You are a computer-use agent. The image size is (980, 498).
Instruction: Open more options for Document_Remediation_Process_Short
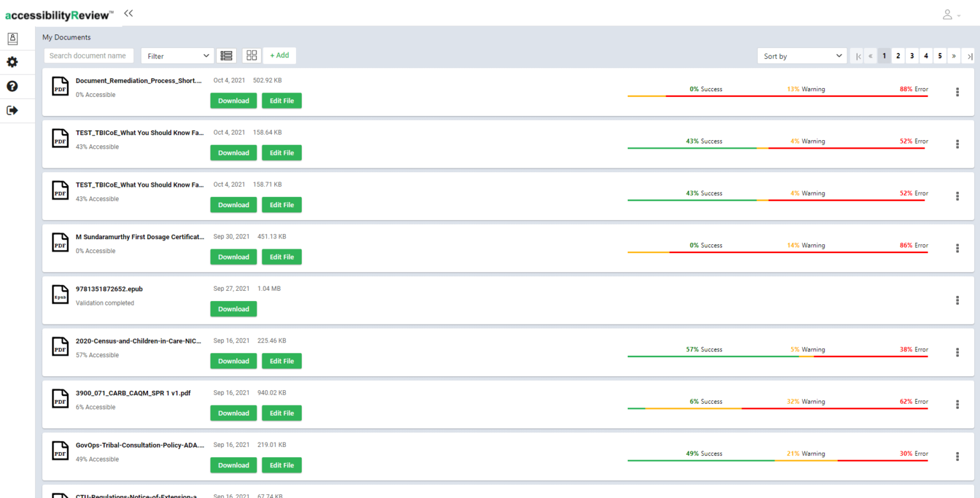coord(957,92)
